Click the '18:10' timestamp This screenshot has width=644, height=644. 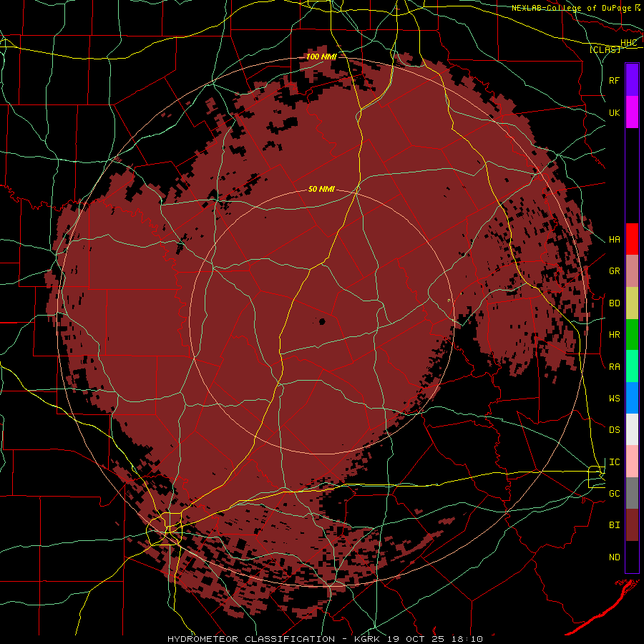tap(467, 639)
